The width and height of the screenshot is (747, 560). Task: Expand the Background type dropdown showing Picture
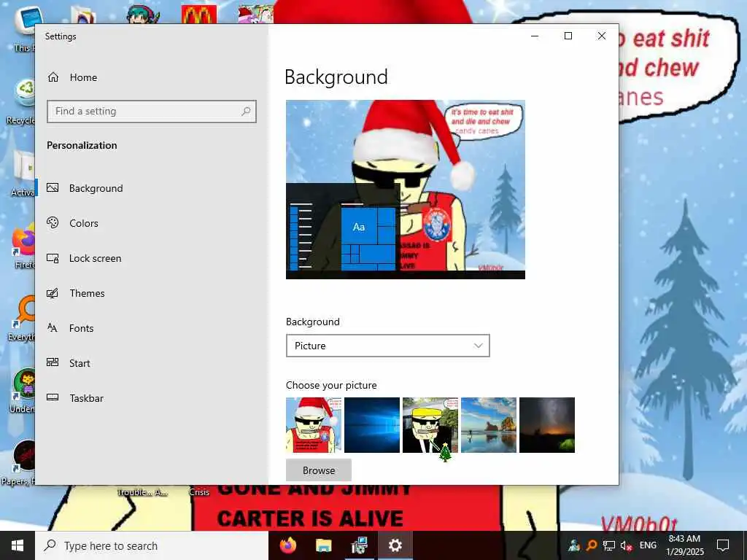pyautogui.click(x=388, y=346)
